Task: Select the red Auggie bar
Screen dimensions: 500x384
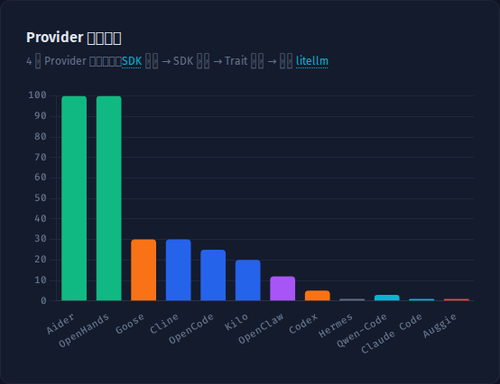Action: (456, 300)
